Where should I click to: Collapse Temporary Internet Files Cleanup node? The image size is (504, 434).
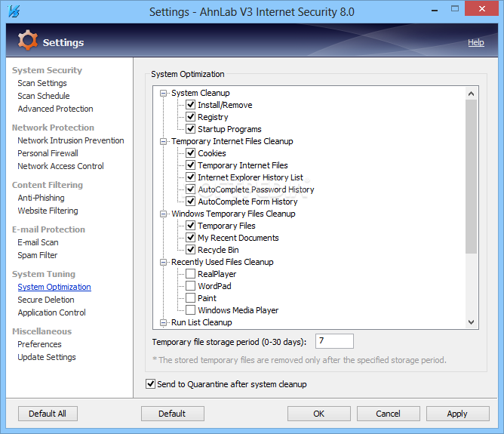[163, 141]
